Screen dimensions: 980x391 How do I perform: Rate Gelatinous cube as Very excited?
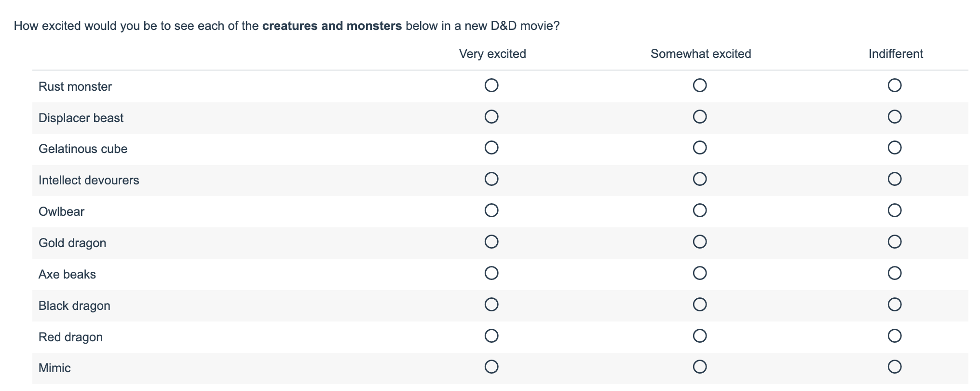point(491,147)
